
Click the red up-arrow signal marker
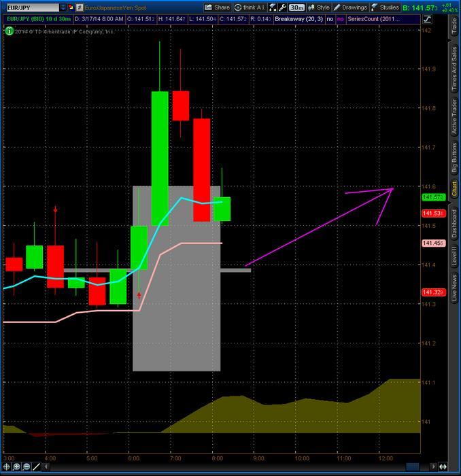point(139,295)
